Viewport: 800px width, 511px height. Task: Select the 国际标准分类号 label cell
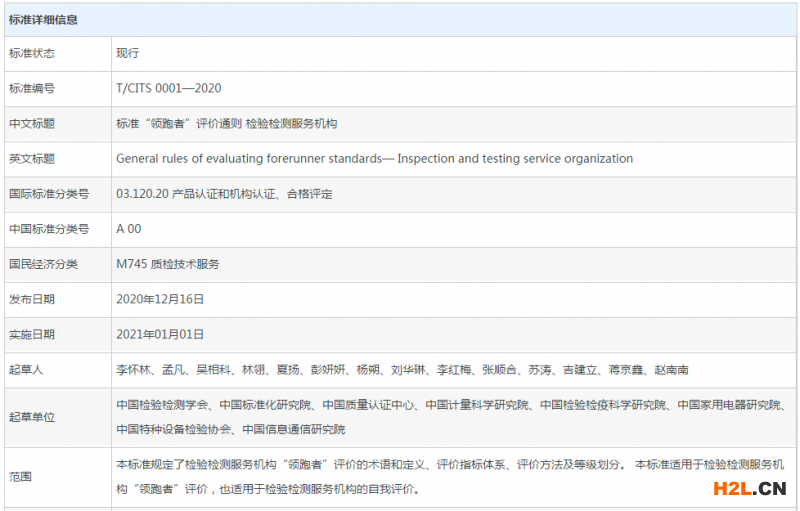[58, 194]
